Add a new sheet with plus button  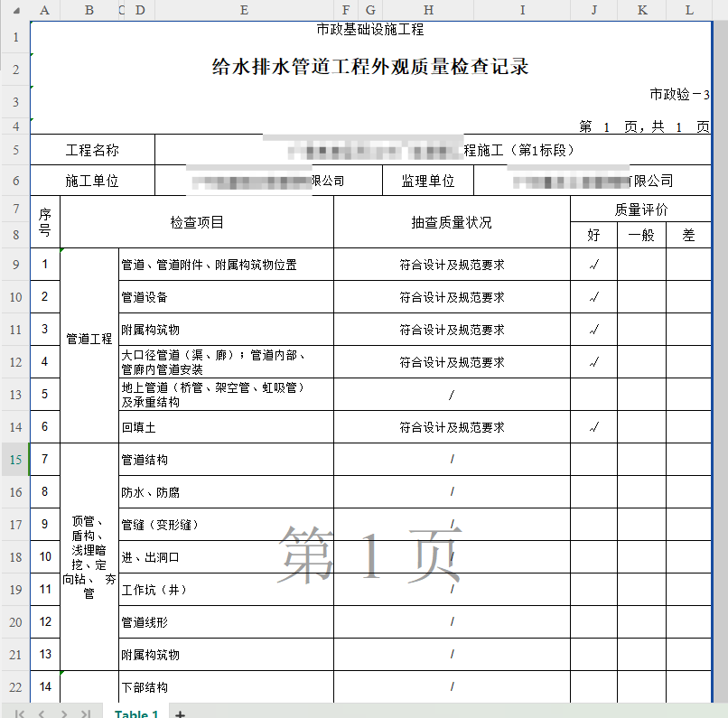180,713
